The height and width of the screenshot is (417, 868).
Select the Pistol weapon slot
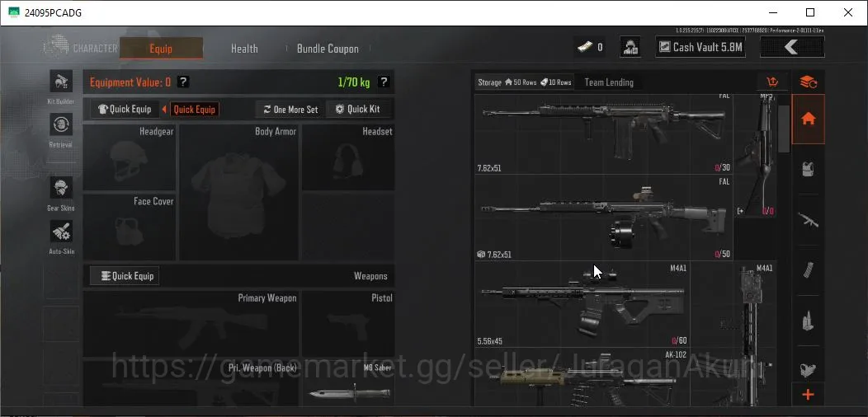click(x=348, y=324)
